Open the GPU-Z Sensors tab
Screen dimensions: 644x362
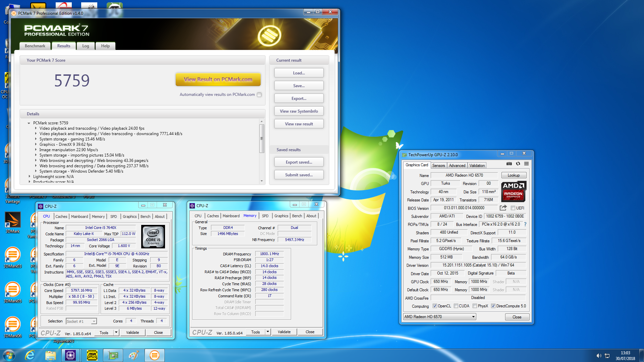coord(438,166)
